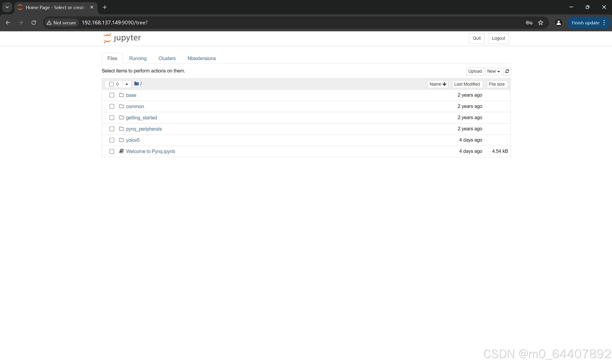Open the saved passwords key icon
Image resolution: width=612 pixels, height=364 pixels.
coord(529,22)
